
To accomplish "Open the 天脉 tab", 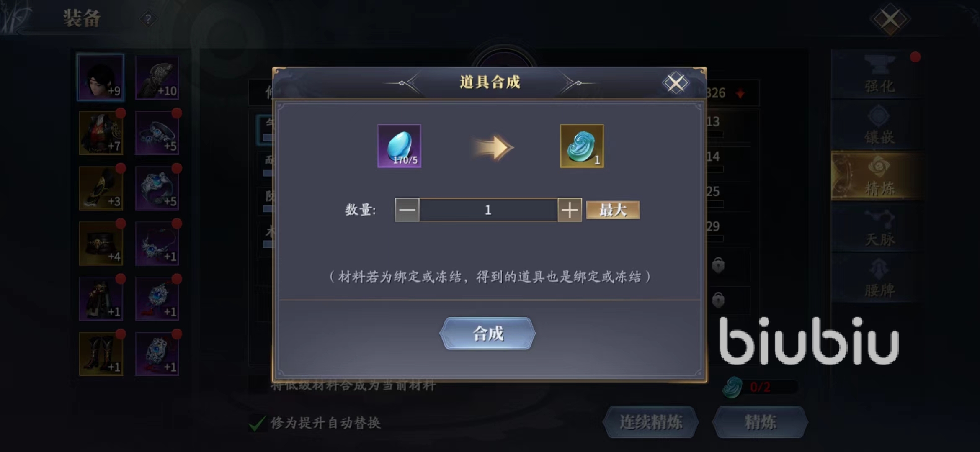I will 879,228.
